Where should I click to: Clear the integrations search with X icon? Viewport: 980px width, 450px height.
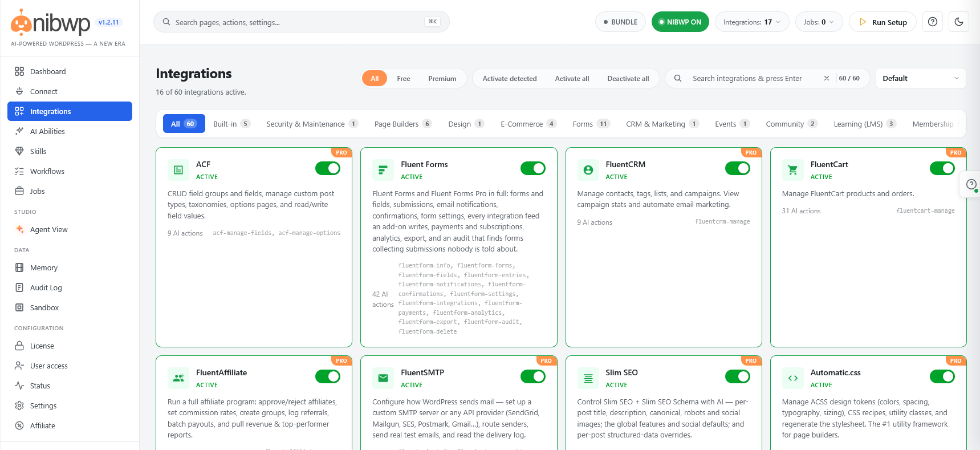pos(827,78)
